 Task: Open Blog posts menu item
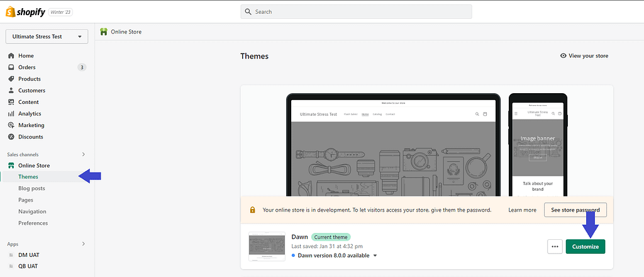click(31, 188)
